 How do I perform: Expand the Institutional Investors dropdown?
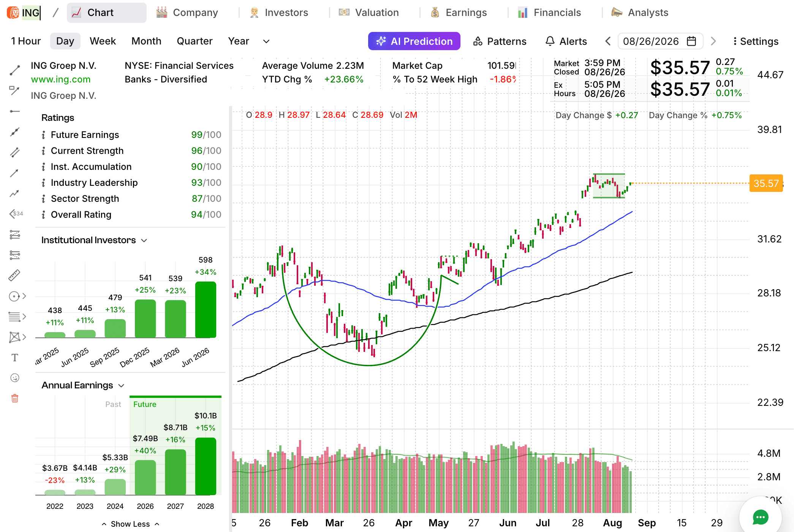[144, 241]
